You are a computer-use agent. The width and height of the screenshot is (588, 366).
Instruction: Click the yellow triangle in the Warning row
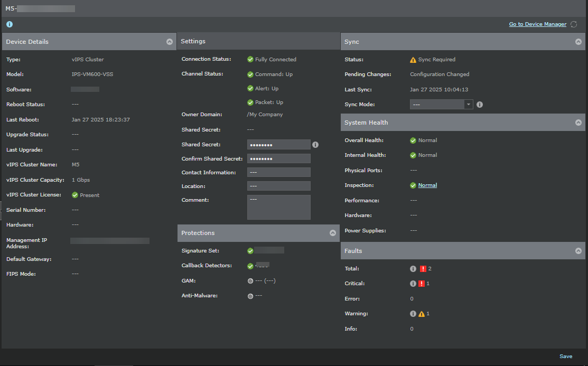click(422, 314)
